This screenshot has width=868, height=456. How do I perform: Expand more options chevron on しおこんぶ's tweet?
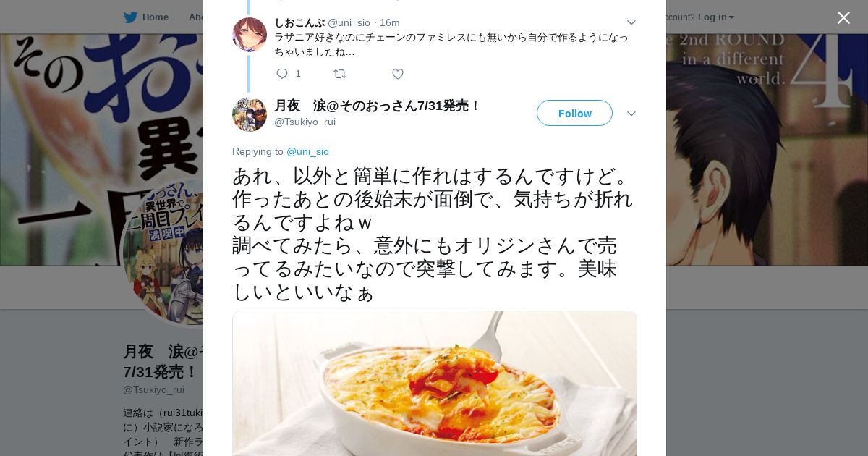coord(631,22)
